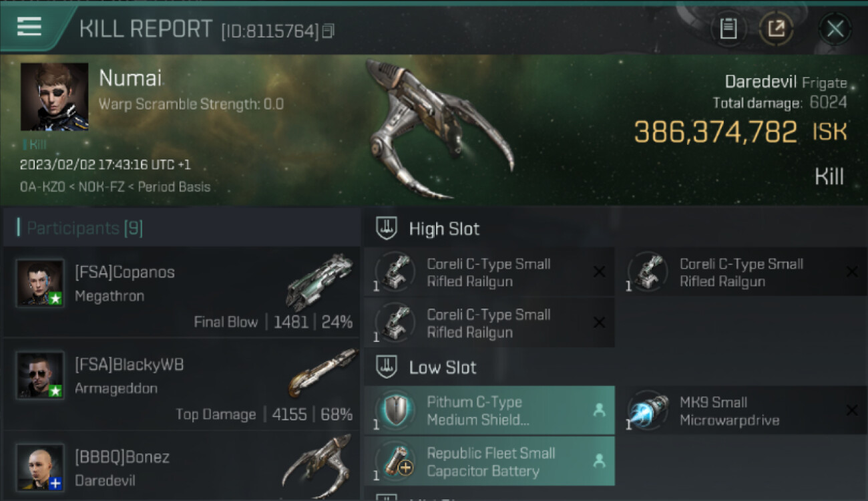Image resolution: width=868 pixels, height=501 pixels.
Task: Open participant [FSA]BlackyWB entry
Action: point(181,384)
